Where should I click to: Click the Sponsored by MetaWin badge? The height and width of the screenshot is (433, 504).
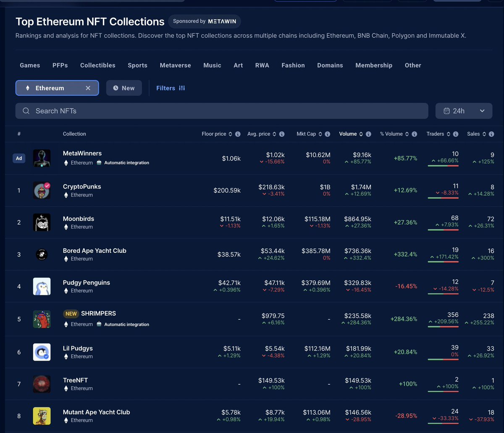tap(205, 21)
